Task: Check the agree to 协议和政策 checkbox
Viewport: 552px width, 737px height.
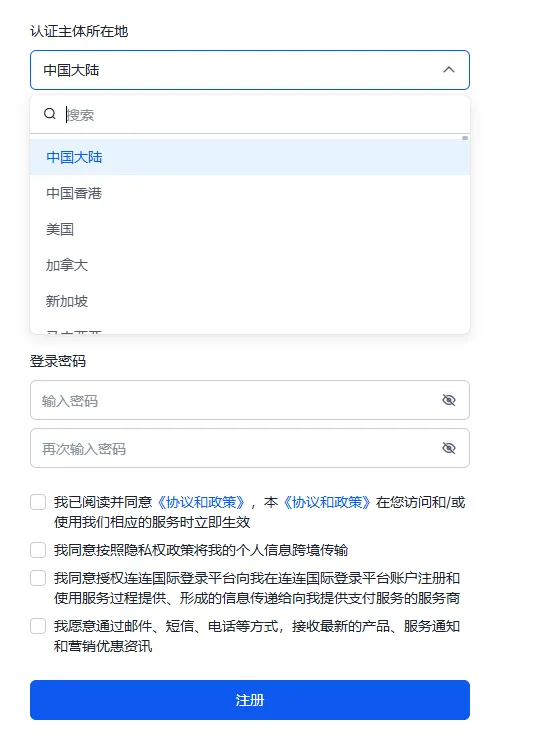Action: click(38, 502)
